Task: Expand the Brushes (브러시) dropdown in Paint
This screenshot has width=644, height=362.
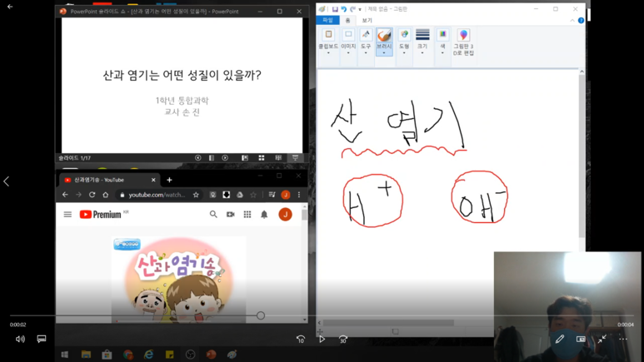Action: tap(384, 42)
